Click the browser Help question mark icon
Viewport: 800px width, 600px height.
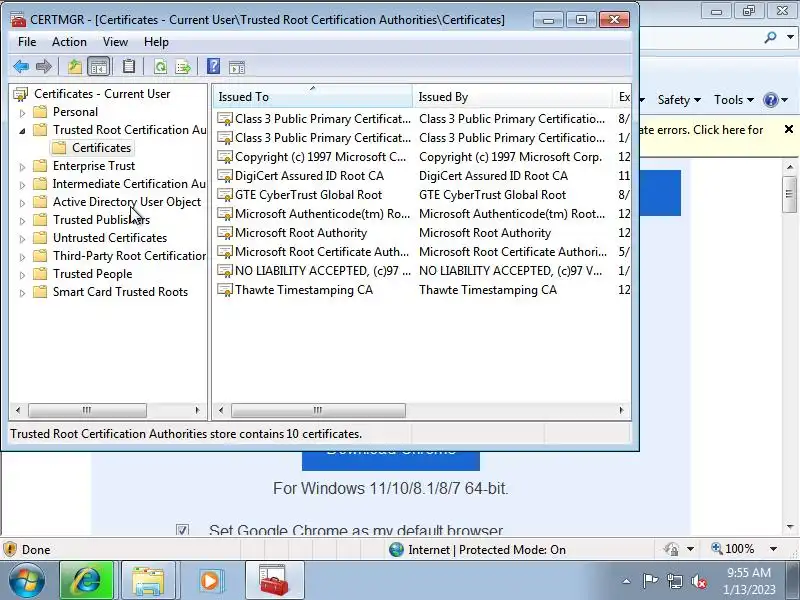770,100
